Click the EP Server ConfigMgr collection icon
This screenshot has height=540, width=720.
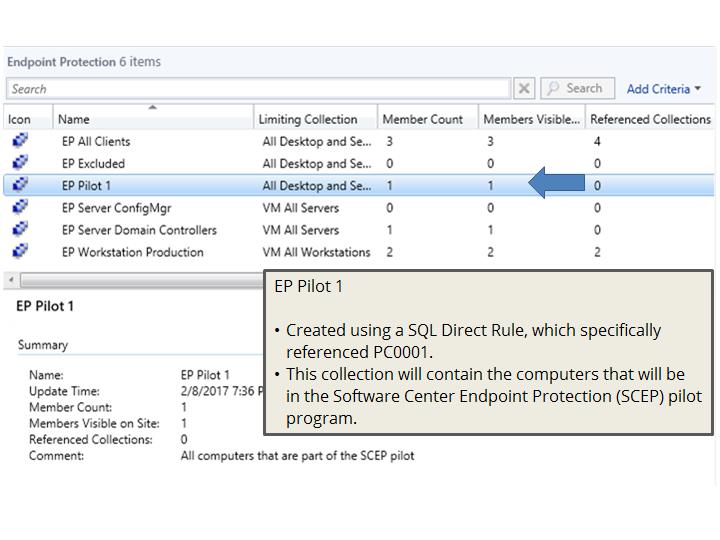[20, 208]
